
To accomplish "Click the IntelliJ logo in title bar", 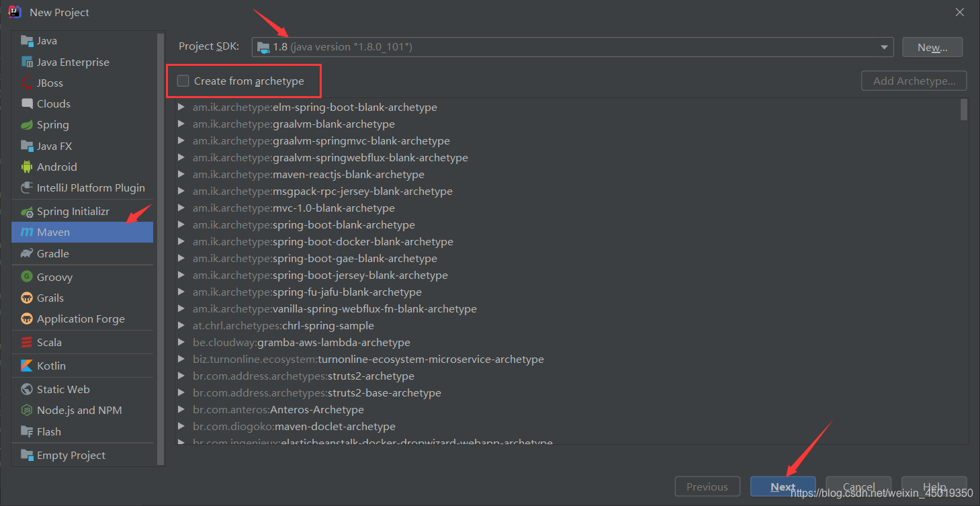I will click(15, 12).
